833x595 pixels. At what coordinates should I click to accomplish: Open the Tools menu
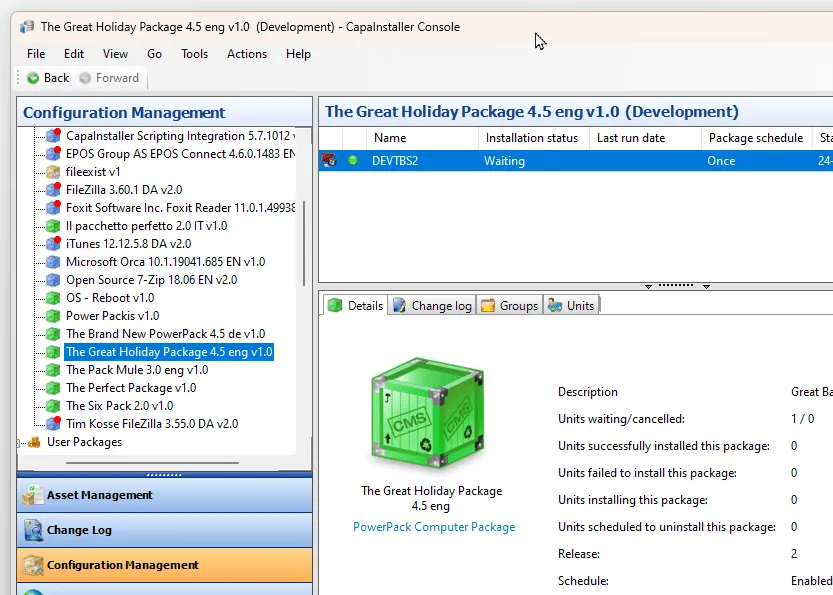pos(194,54)
